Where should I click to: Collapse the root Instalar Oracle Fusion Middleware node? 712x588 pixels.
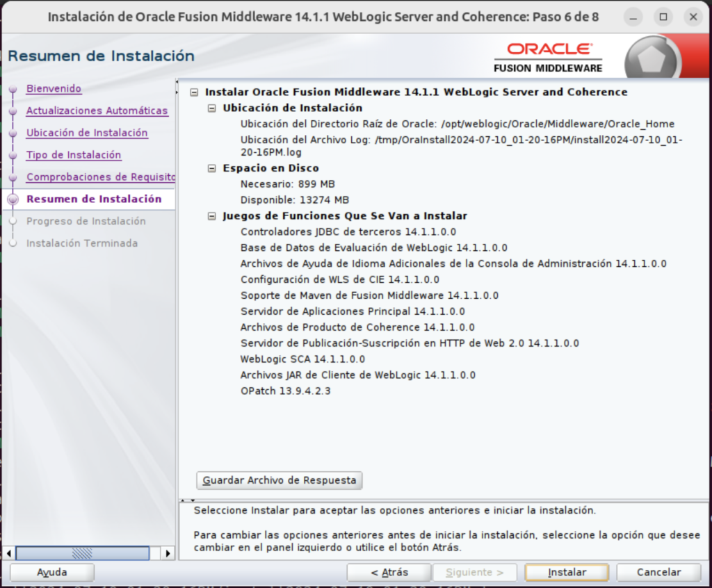193,92
